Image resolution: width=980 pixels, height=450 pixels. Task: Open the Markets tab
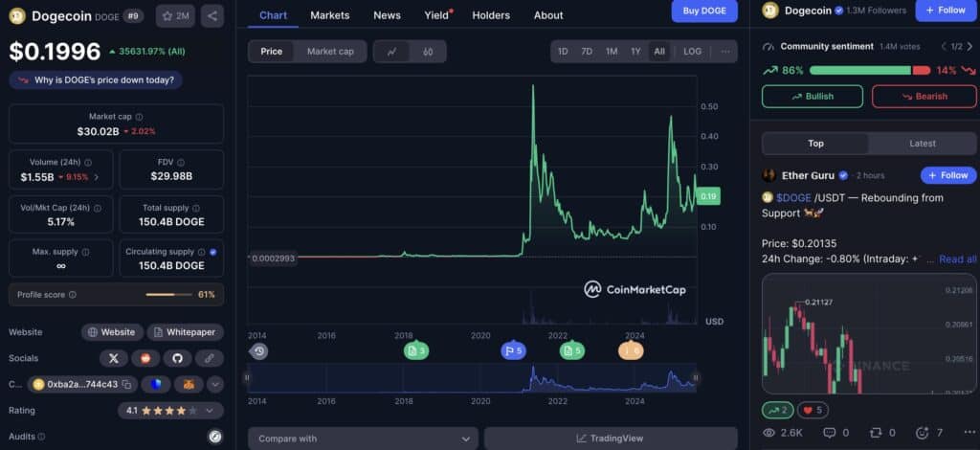(330, 15)
